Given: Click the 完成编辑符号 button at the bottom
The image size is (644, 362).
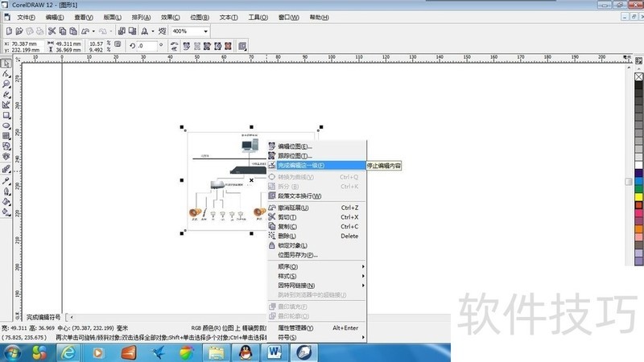Looking at the screenshot, I should (43, 317).
